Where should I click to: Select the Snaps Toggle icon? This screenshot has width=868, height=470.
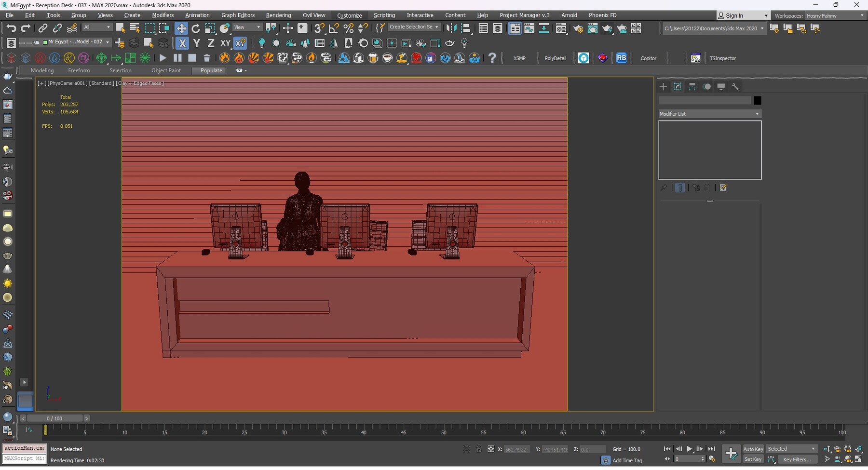tap(319, 28)
